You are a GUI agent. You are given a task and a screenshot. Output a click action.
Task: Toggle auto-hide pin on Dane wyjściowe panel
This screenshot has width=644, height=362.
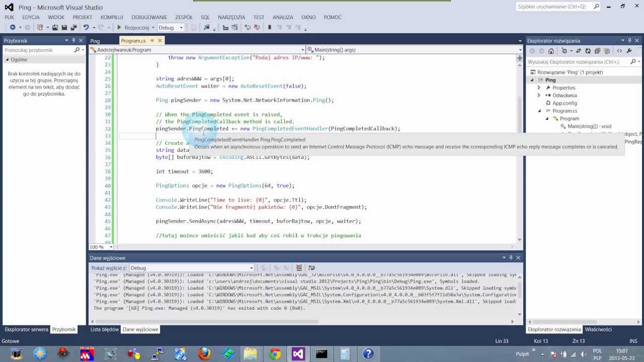point(511,258)
